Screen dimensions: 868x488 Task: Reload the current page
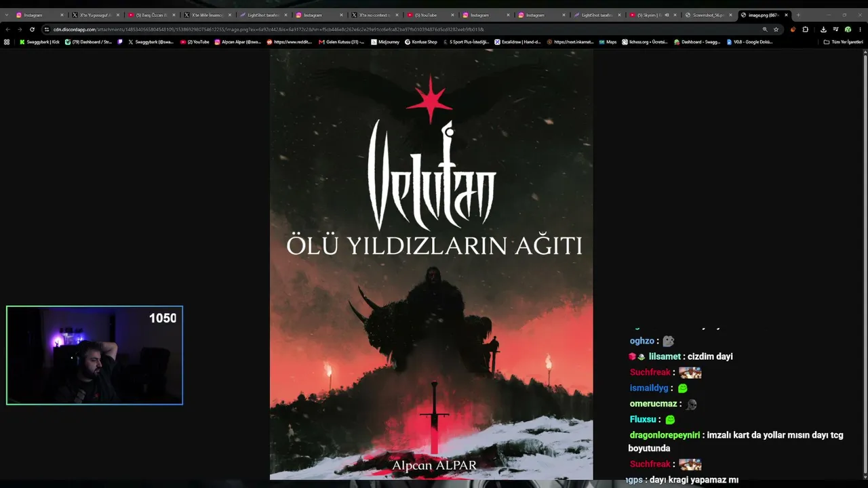[32, 29]
